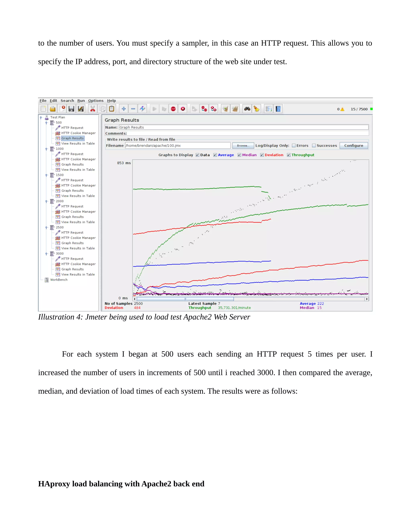Open the File menu
Screen dimensions: 411x532
click(43, 101)
